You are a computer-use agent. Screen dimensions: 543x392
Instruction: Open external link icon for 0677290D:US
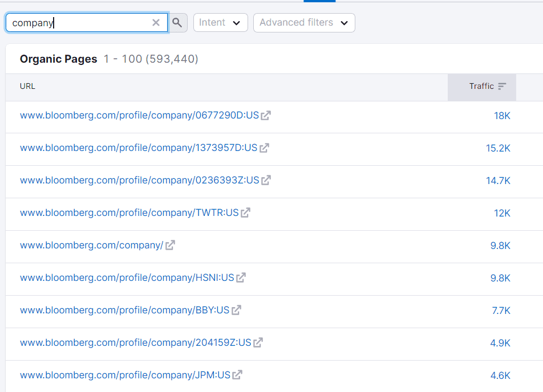point(266,116)
